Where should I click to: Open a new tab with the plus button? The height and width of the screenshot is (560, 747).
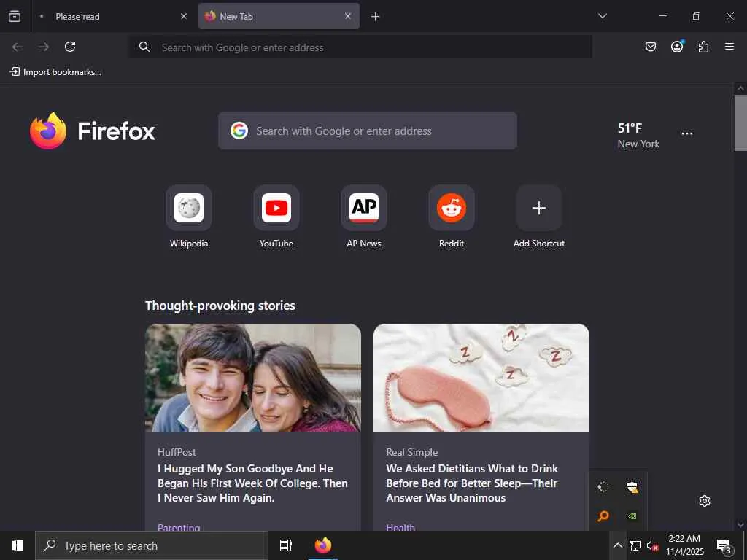[376, 17]
